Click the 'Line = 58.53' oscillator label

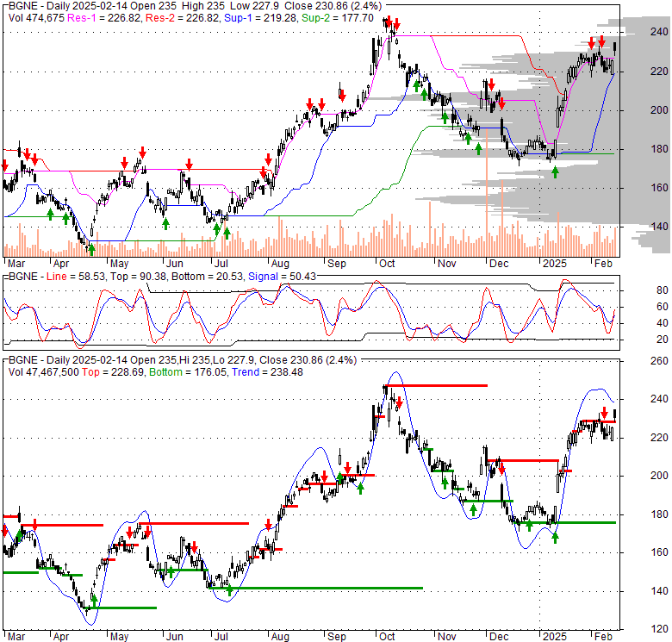point(76,277)
